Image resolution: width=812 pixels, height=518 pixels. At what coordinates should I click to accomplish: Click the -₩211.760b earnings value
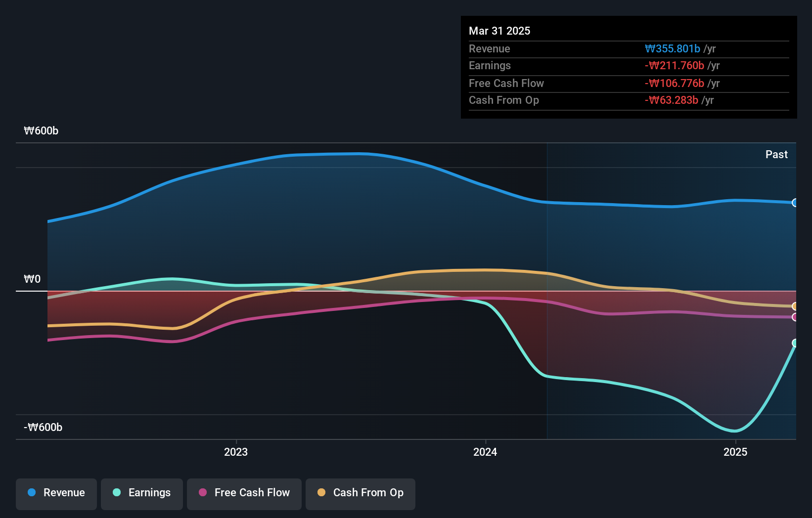675,65
